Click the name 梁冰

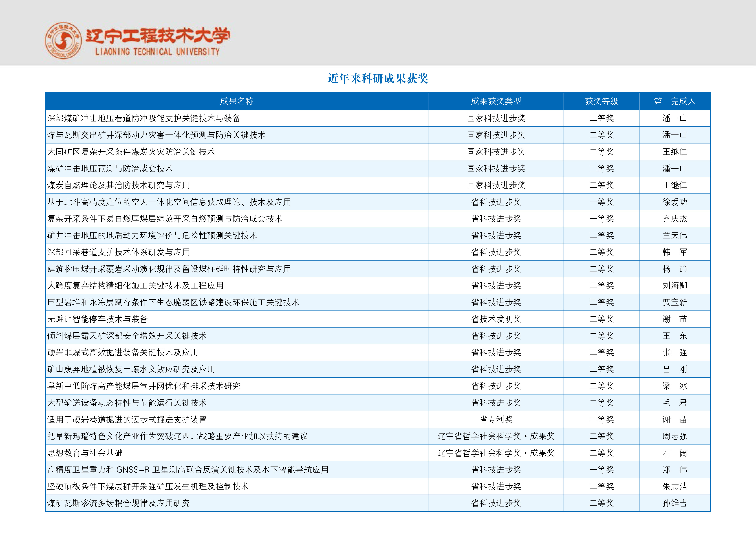point(675,386)
